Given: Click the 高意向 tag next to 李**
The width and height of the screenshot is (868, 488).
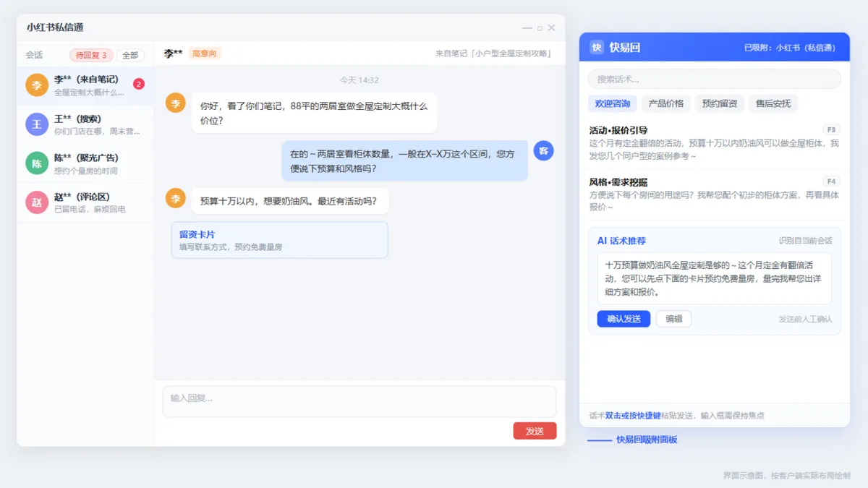Looking at the screenshot, I should [x=205, y=53].
